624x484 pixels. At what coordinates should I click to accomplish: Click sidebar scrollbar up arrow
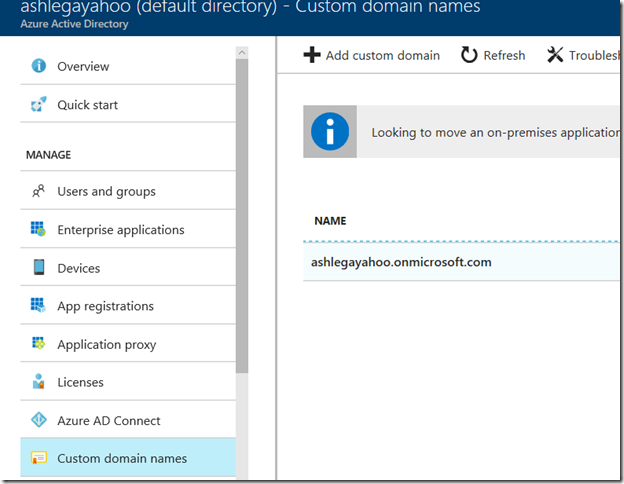(242, 53)
